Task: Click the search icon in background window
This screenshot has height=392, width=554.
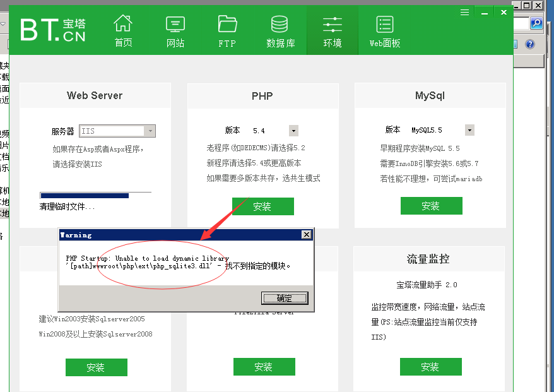Action: coord(536,24)
